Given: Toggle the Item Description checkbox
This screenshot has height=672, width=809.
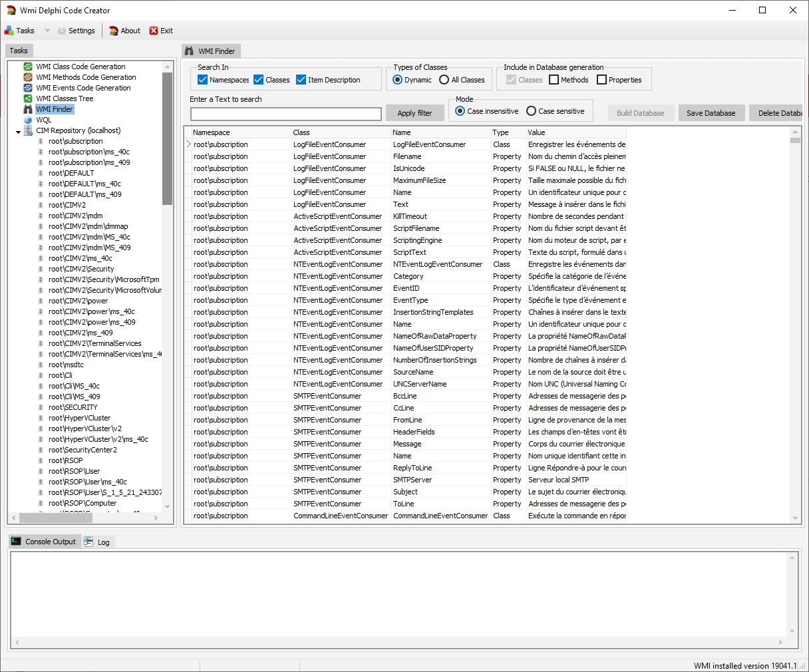Looking at the screenshot, I should pos(301,80).
